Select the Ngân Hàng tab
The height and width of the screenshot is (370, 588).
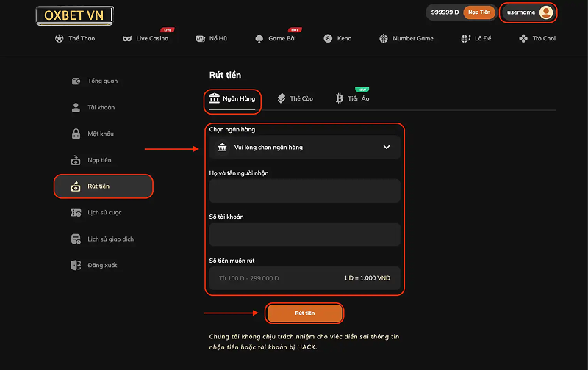(x=232, y=98)
